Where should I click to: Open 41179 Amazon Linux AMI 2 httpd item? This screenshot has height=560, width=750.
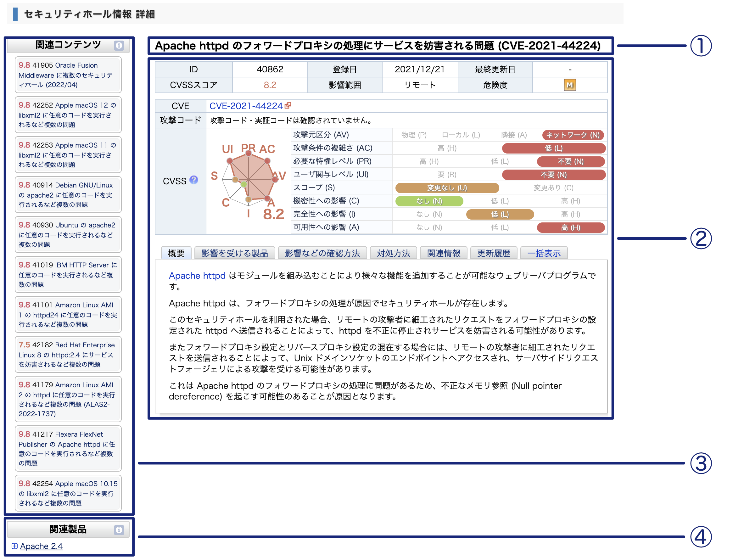click(x=68, y=399)
